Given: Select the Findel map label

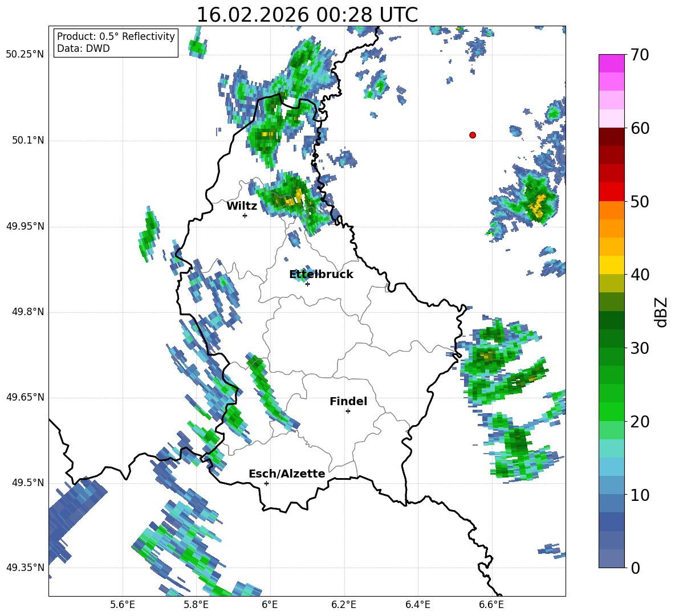Looking at the screenshot, I should click(348, 401).
